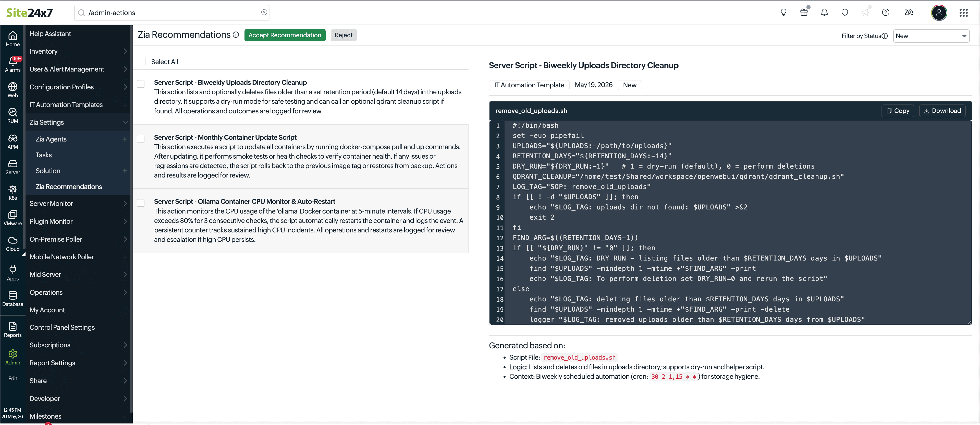Click the Reject button

coord(344,35)
